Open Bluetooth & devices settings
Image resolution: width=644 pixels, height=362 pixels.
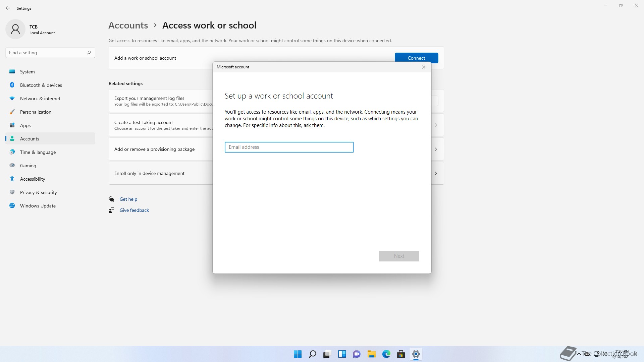pyautogui.click(x=50, y=85)
